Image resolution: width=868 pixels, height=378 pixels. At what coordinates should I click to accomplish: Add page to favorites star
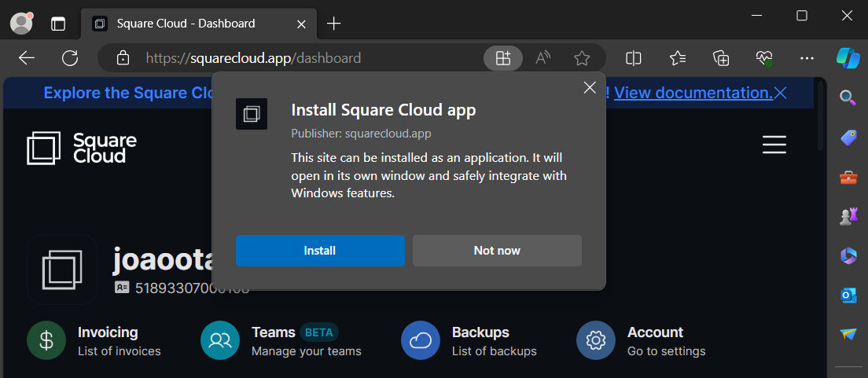[581, 58]
